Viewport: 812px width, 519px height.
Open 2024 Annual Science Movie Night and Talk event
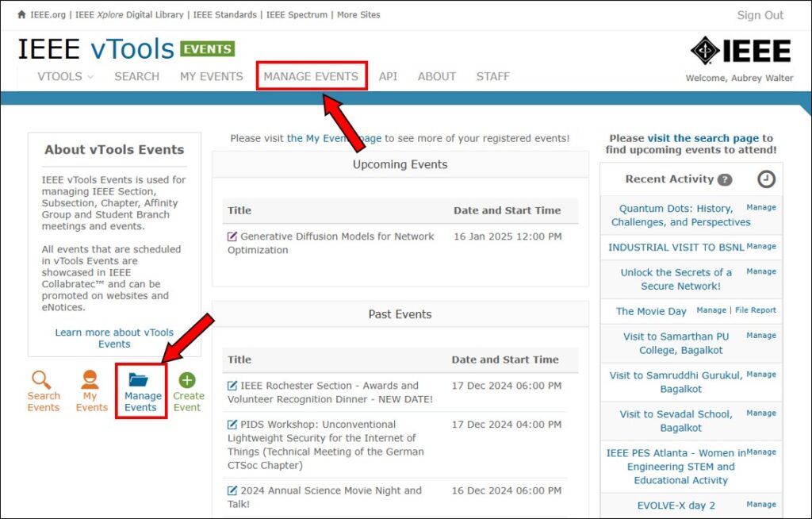(324, 498)
